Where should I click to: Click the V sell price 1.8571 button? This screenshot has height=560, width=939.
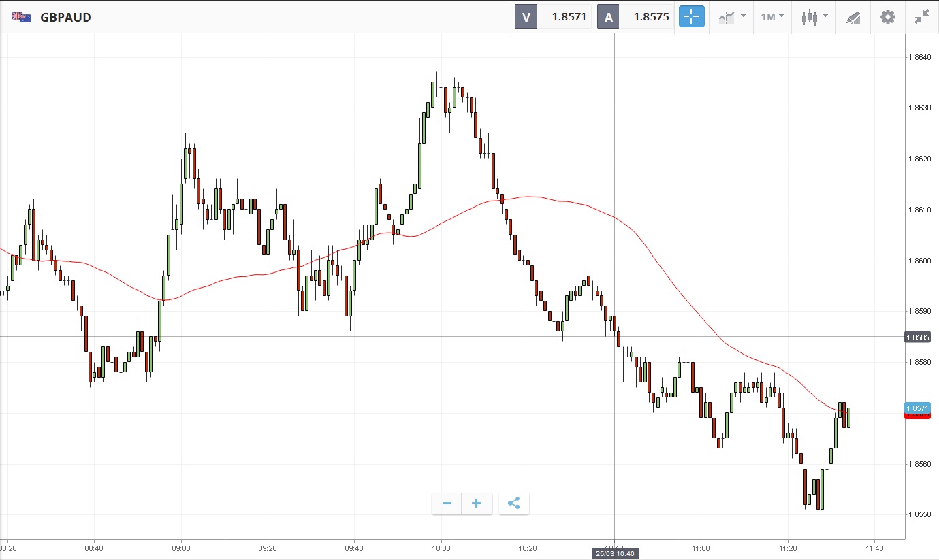[553, 17]
